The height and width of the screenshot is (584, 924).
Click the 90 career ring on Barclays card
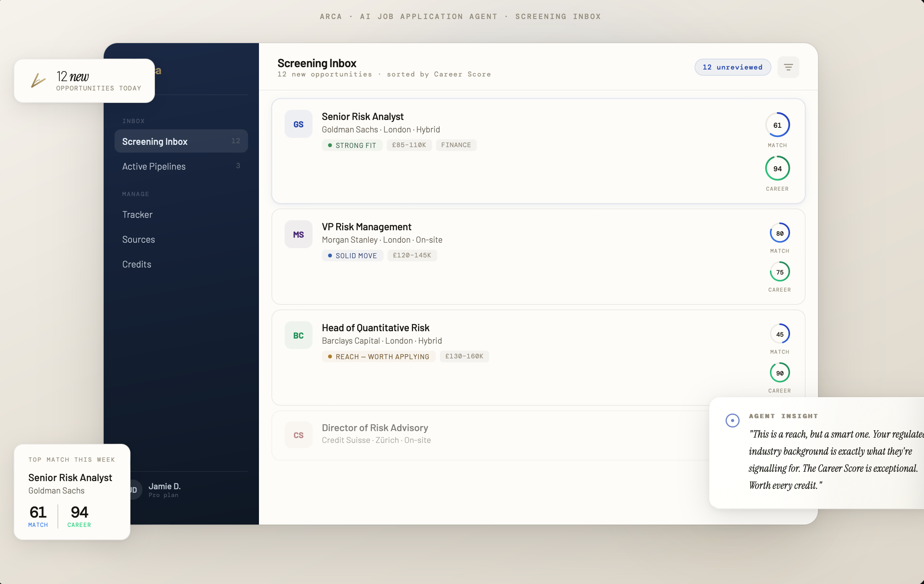coord(780,373)
